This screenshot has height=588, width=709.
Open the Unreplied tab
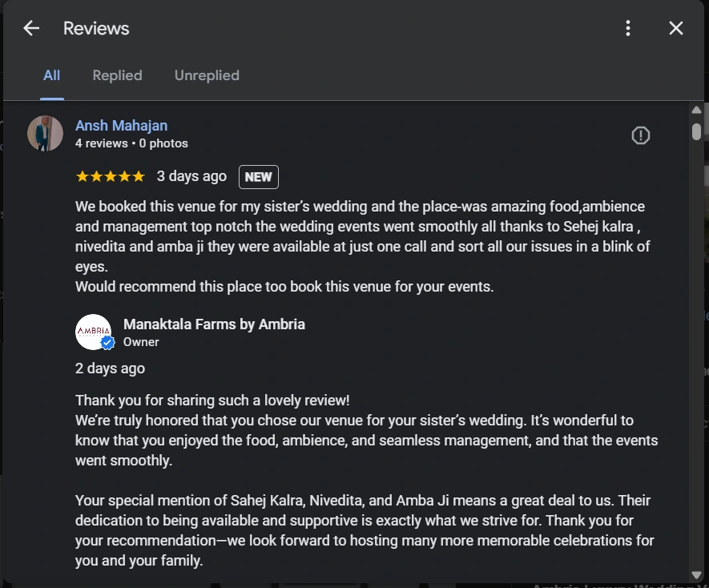point(207,75)
